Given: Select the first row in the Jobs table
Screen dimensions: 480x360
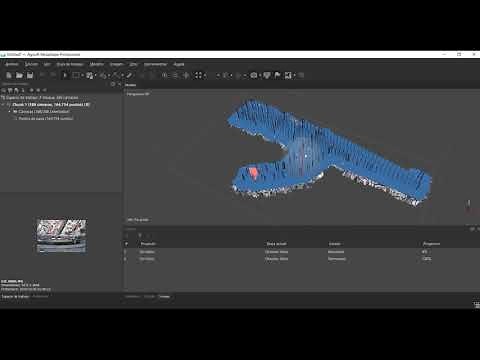Looking at the screenshot, I should tap(302, 252).
